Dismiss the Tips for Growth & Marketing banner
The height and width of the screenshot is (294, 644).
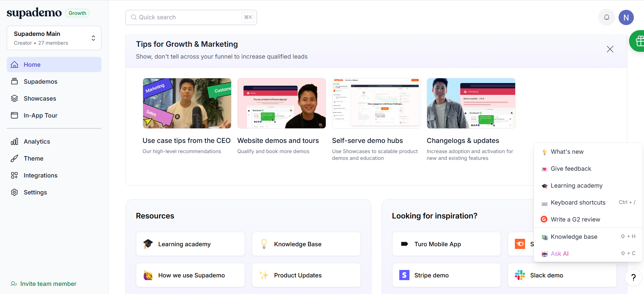pos(610,49)
